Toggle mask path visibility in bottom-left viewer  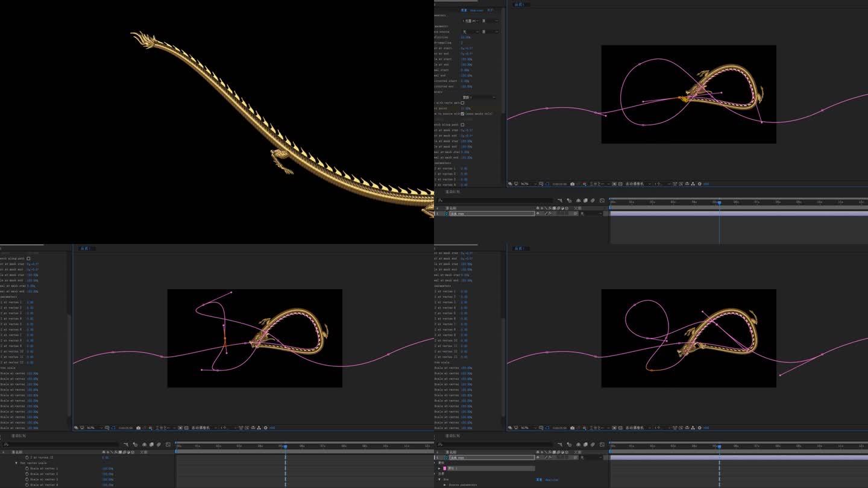tap(113, 428)
